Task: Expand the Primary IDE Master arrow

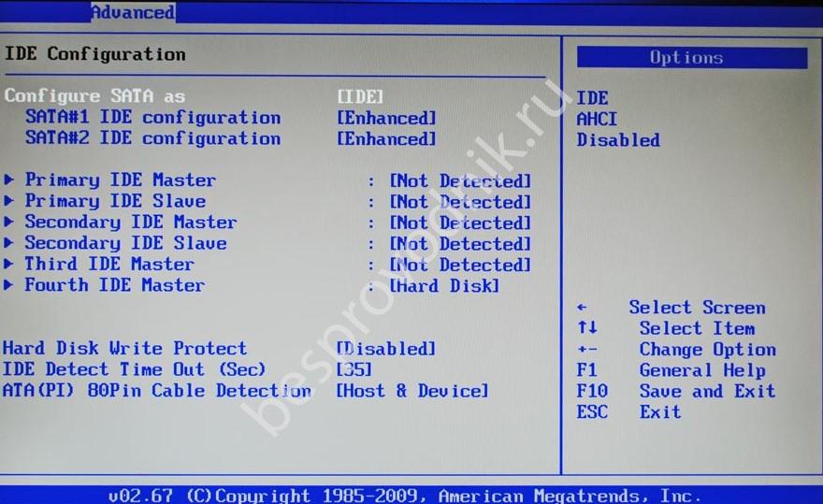Action: point(9,180)
